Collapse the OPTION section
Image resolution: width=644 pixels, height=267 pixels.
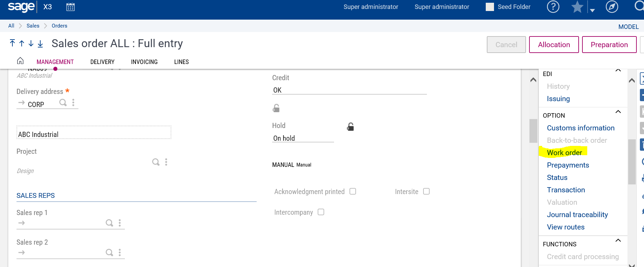[x=618, y=112]
